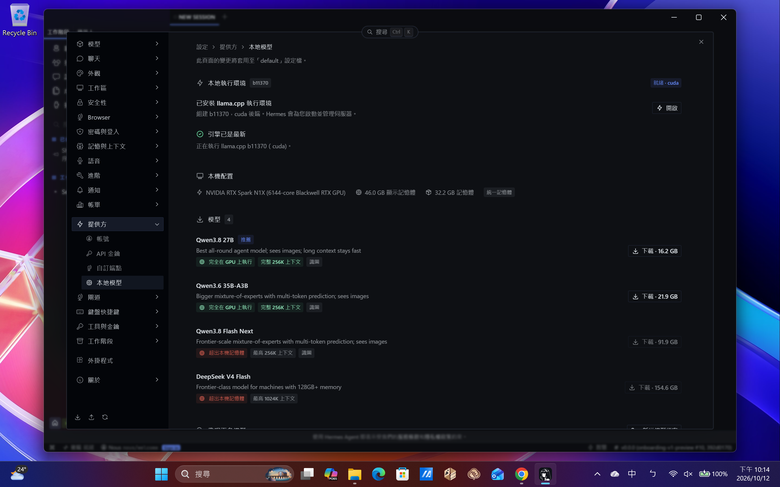Open the clock and date in taskbar
This screenshot has width=780, height=487.
[x=753, y=474]
